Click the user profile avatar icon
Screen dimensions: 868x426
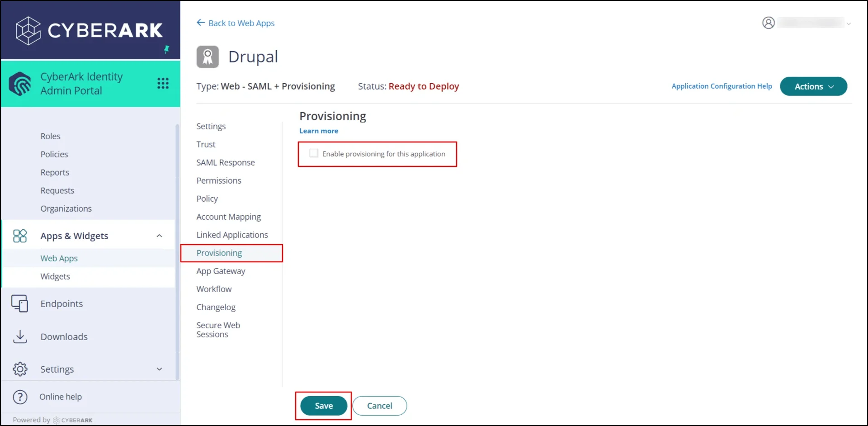coord(769,23)
